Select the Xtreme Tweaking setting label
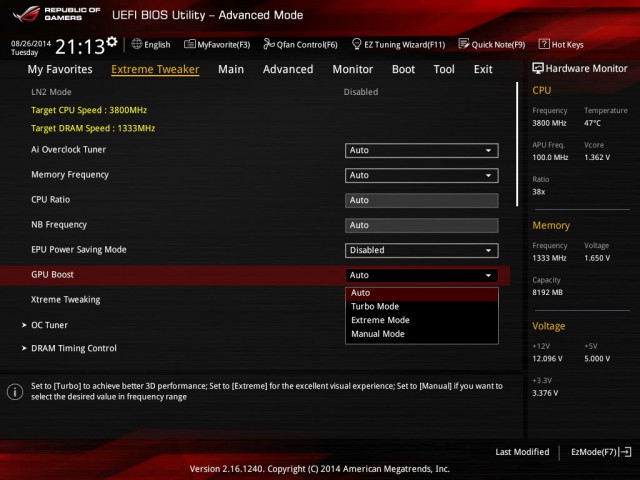 click(x=66, y=300)
